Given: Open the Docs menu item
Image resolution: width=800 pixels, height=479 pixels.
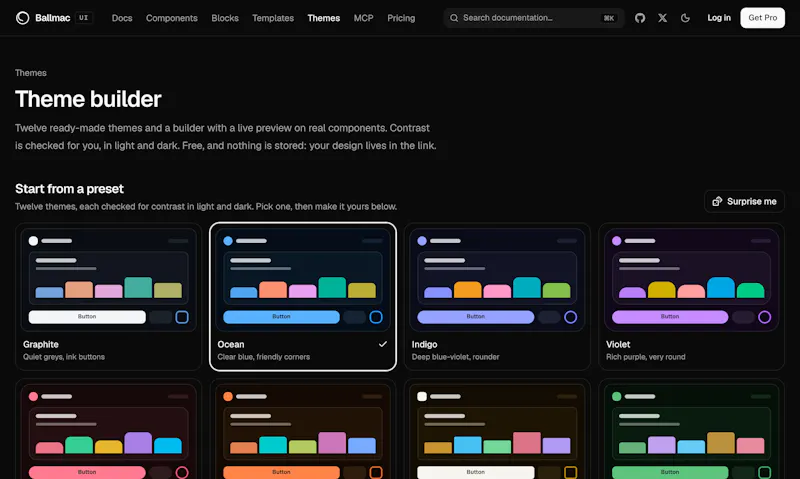Looking at the screenshot, I should coord(122,18).
